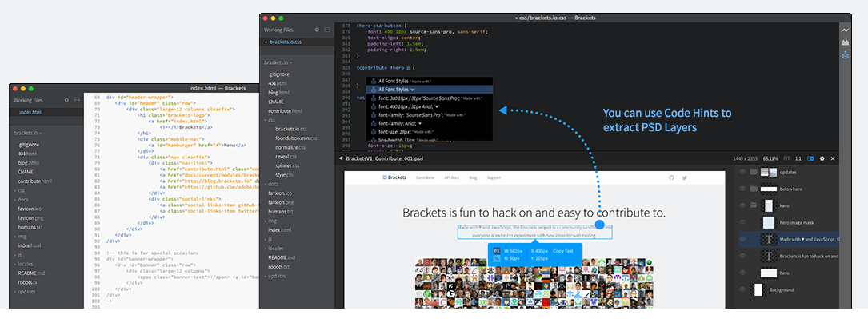This screenshot has width=868, height=319.
Task: Switch measurement units to percent
Action: [x=497, y=258]
